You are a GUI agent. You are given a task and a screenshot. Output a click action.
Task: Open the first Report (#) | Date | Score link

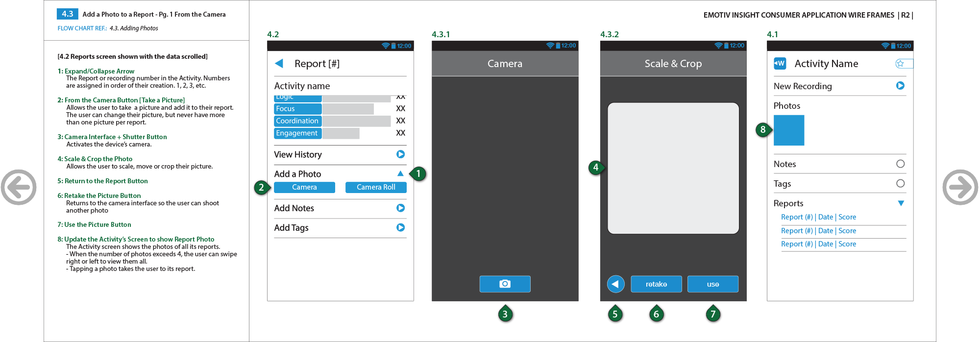[x=818, y=217]
